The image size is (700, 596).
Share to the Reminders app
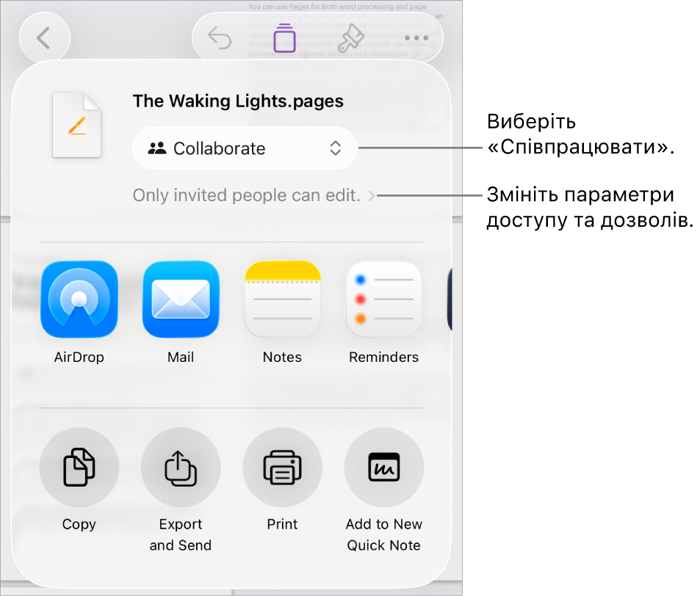coord(384,299)
